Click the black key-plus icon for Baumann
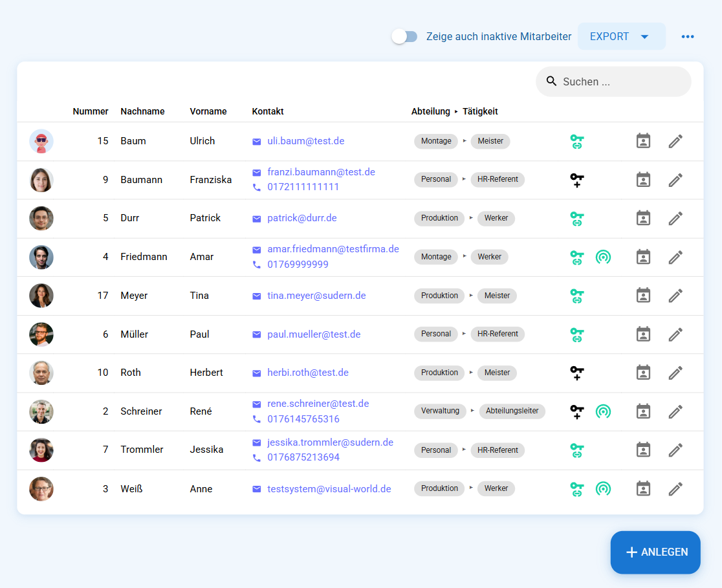 point(576,180)
